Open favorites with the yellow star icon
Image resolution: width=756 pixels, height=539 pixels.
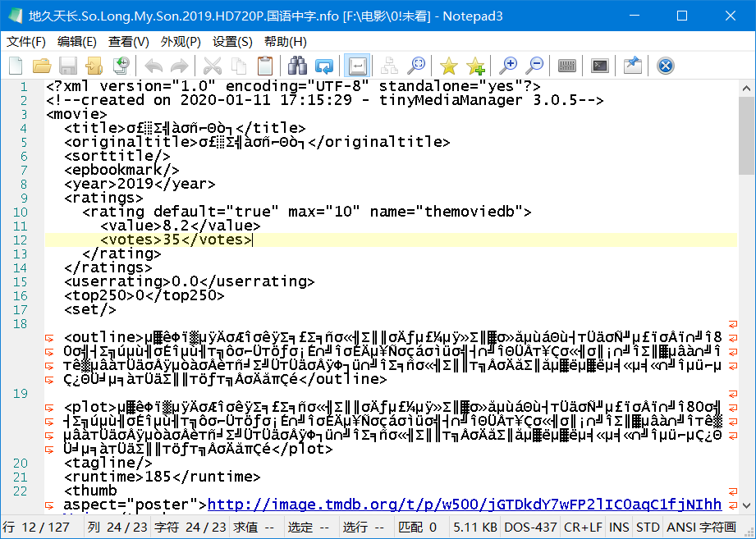pyautogui.click(x=448, y=66)
